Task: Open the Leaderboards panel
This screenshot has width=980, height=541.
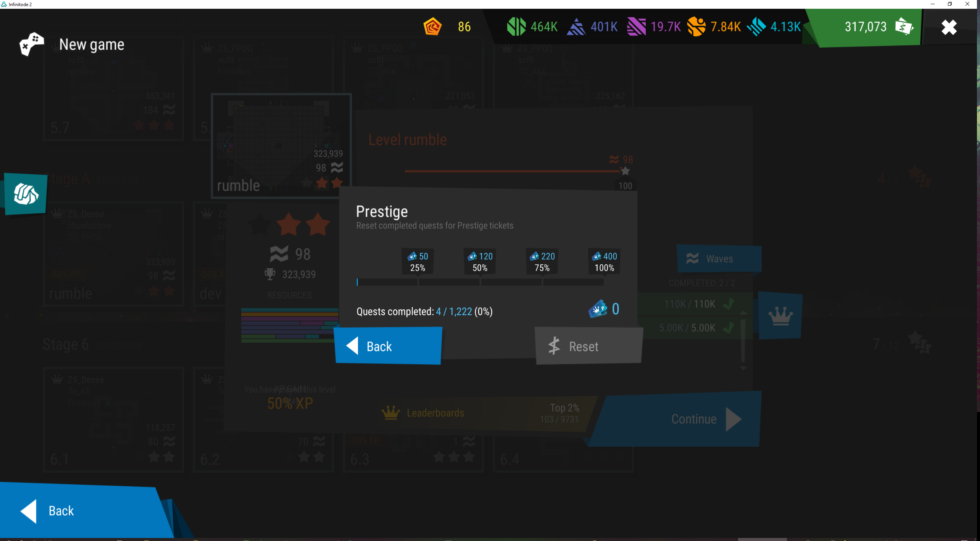Action: [x=435, y=413]
